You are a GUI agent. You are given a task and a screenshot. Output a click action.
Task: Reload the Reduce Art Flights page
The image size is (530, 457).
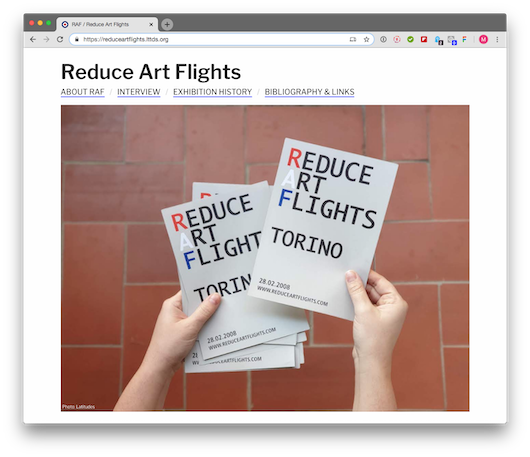coord(60,40)
